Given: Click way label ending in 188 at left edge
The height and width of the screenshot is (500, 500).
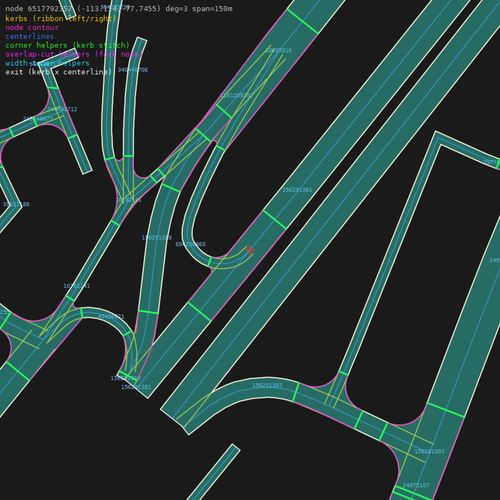Looking at the screenshot, I should 16,204.
